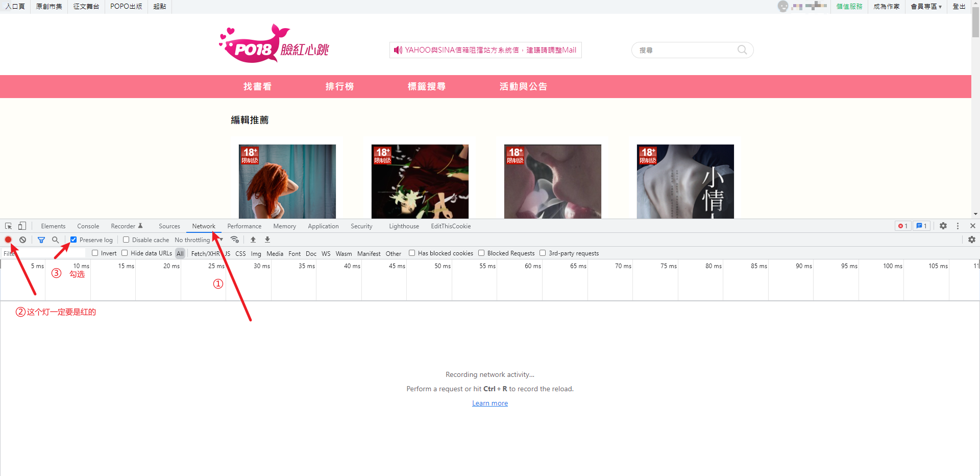Check 3rd-party requests checkbox

(543, 253)
